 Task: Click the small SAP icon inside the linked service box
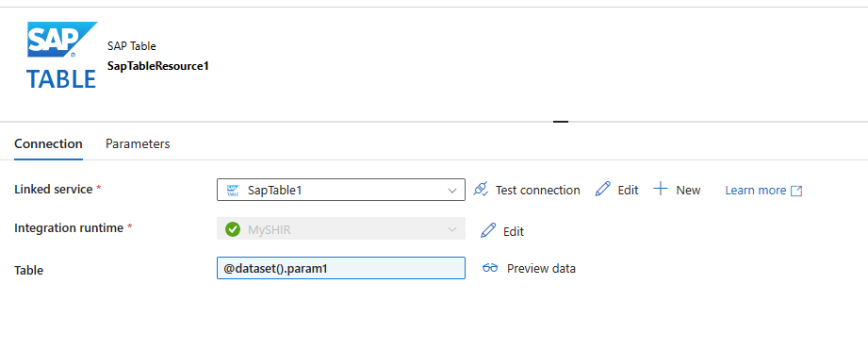(233, 191)
